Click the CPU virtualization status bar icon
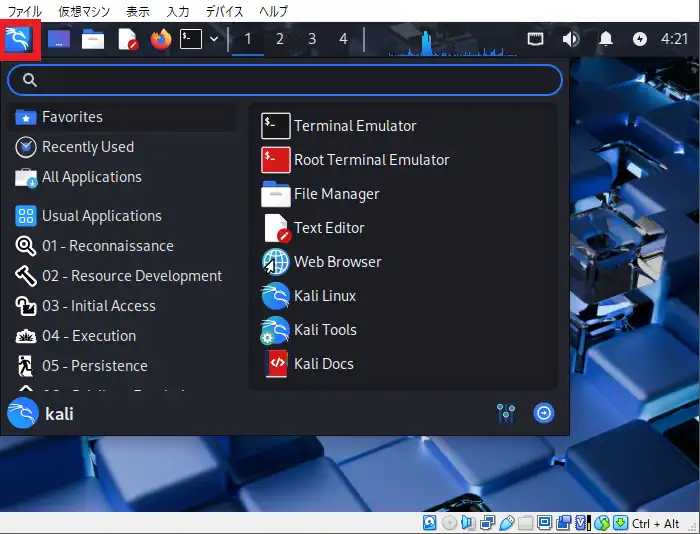Image resolution: width=700 pixels, height=534 pixels. (583, 523)
